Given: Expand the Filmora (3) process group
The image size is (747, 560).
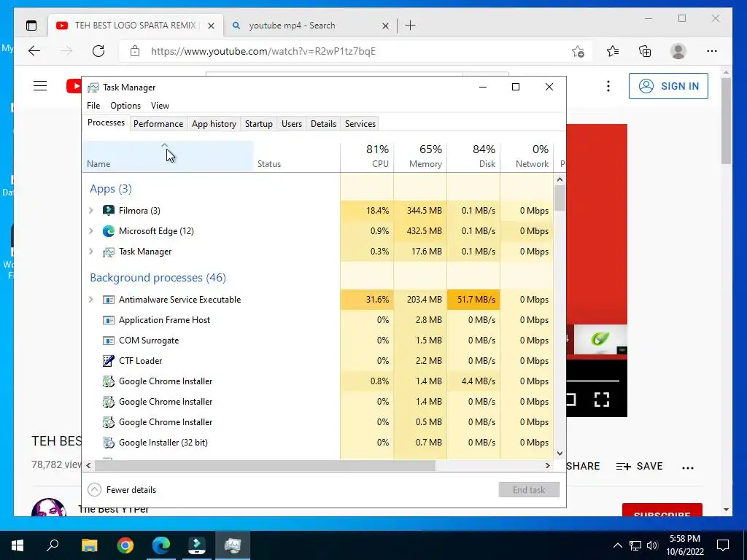Looking at the screenshot, I should pos(91,211).
